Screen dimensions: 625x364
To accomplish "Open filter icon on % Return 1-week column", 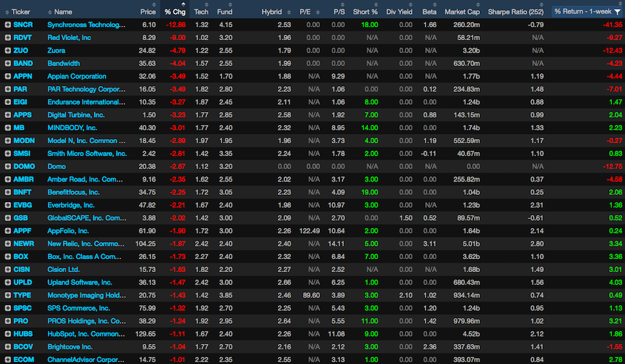I will [617, 12].
